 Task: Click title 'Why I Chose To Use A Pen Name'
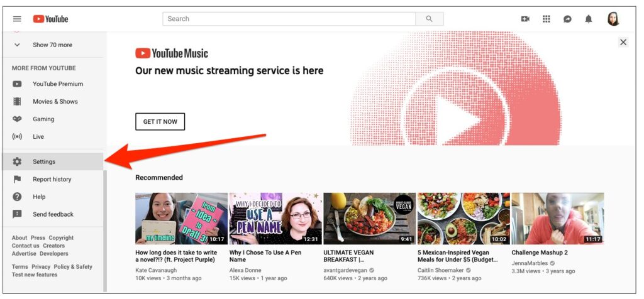[x=265, y=256]
